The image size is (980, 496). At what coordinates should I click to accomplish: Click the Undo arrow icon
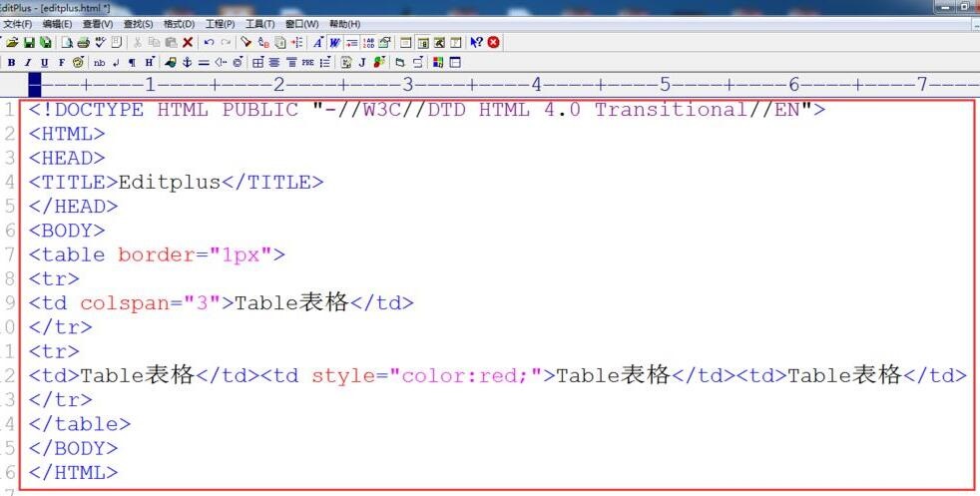209,43
